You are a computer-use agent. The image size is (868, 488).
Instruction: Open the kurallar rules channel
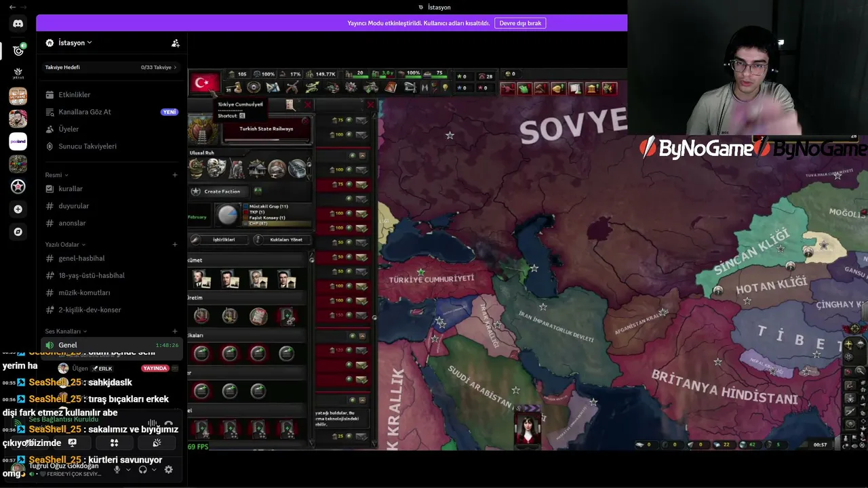coord(111,188)
